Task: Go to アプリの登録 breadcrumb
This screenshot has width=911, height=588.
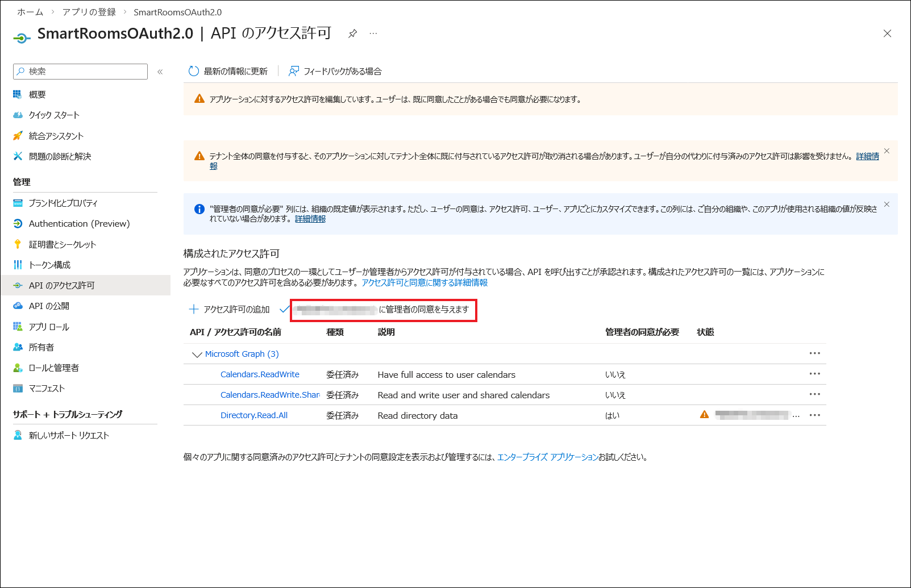Action: (89, 12)
